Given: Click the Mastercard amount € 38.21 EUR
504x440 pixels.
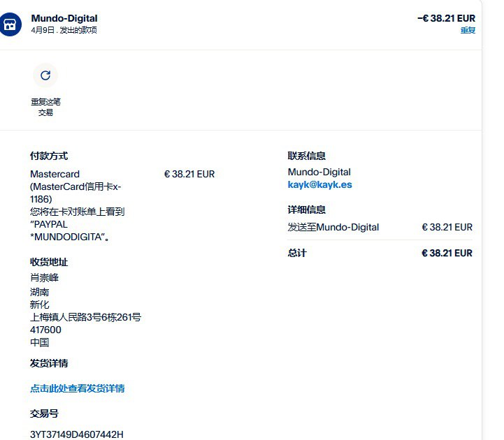Looking at the screenshot, I should [189, 174].
